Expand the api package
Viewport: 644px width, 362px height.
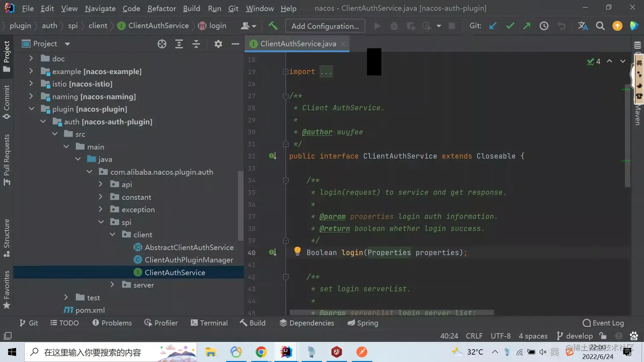101,184
